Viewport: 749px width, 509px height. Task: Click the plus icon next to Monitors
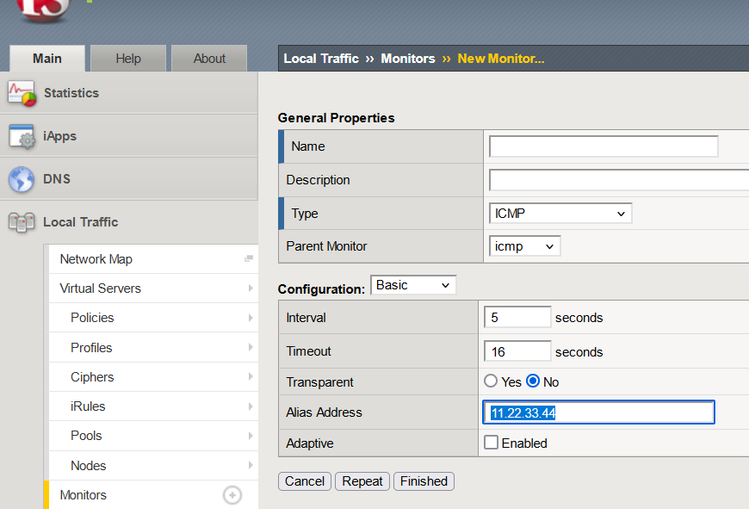point(232,495)
